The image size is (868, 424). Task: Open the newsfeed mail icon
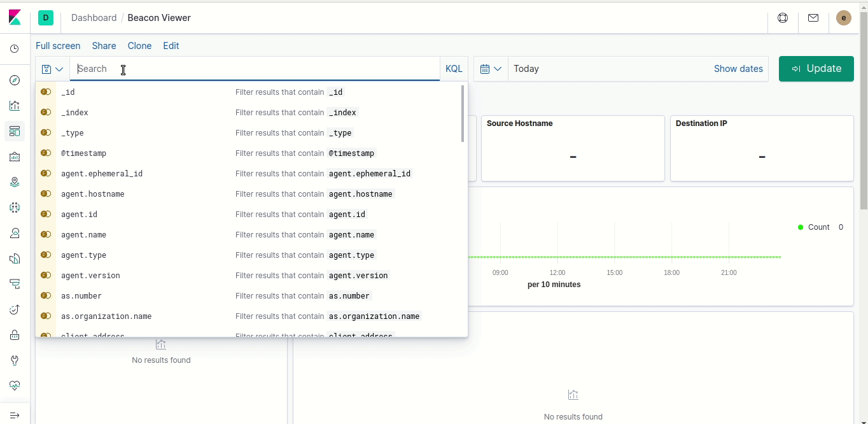(x=813, y=18)
